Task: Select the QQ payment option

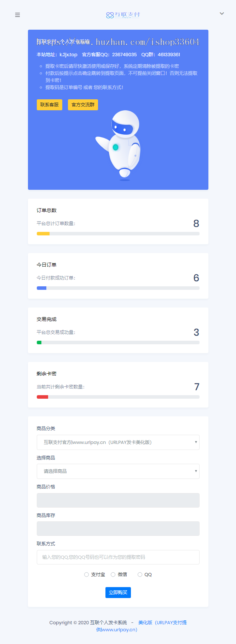Action: [140, 574]
